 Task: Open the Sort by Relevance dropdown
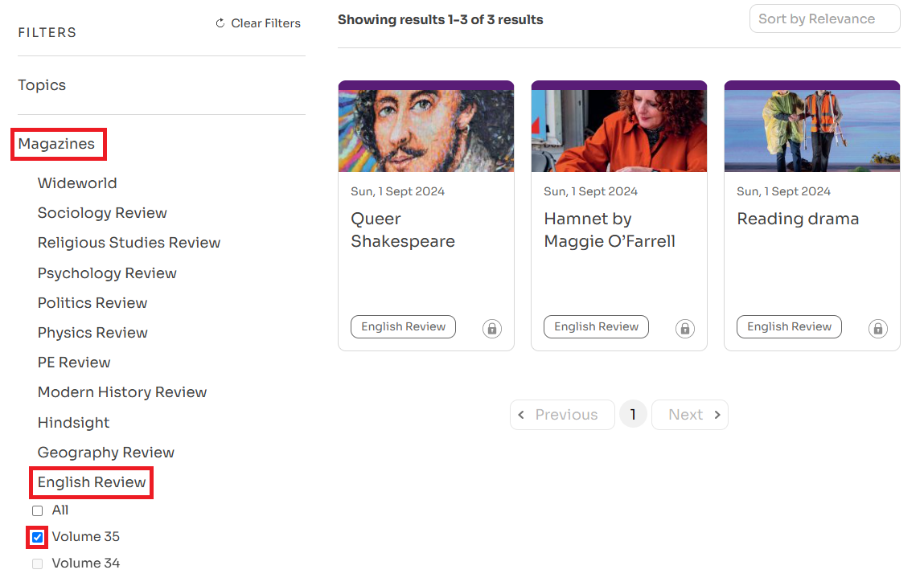(x=824, y=19)
